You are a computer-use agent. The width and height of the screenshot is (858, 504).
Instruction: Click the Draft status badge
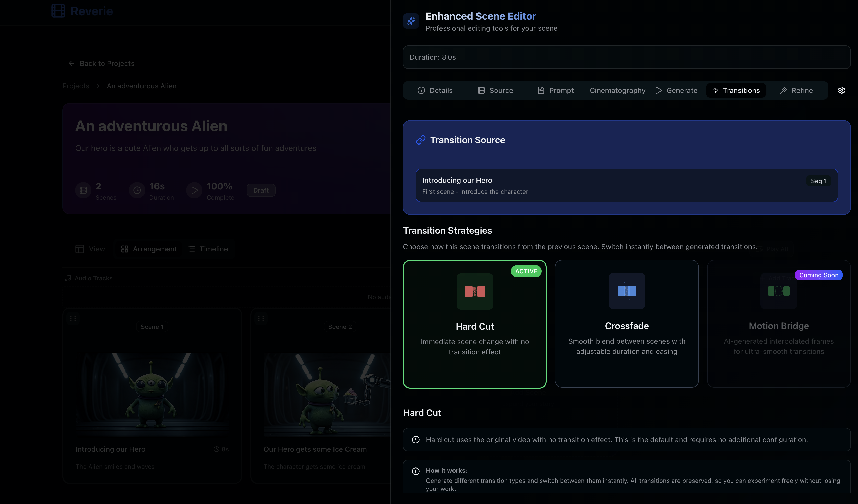(261, 190)
